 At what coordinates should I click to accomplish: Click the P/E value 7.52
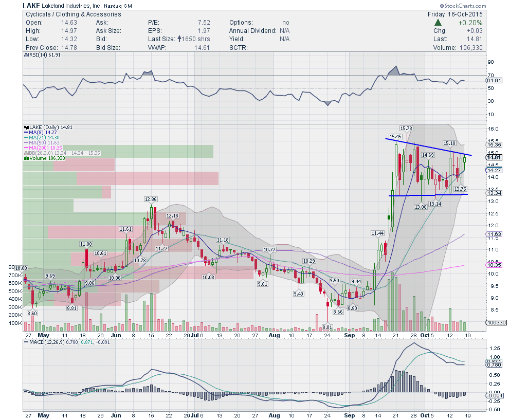click(x=204, y=23)
